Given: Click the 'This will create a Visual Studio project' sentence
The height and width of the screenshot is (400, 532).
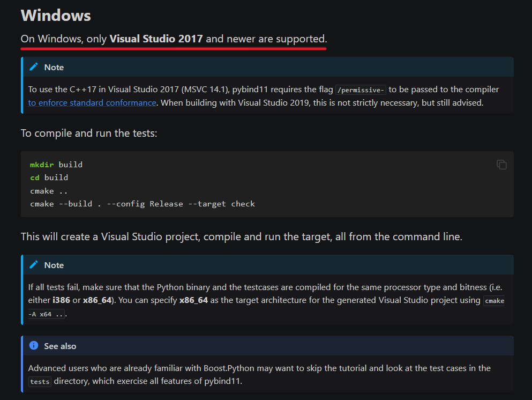Looking at the screenshot, I should [241, 236].
